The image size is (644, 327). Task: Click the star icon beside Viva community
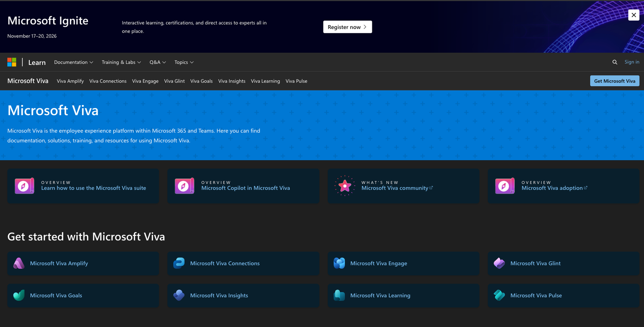(x=345, y=186)
